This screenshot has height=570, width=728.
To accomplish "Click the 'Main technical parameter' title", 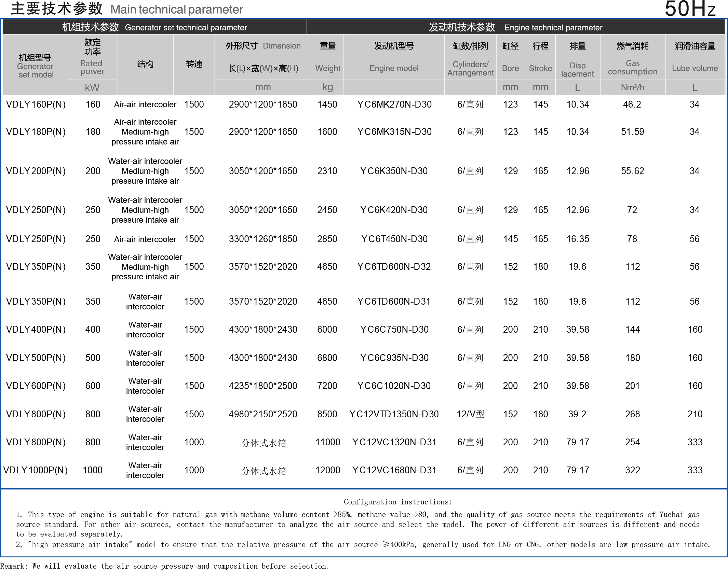I will [x=177, y=9].
